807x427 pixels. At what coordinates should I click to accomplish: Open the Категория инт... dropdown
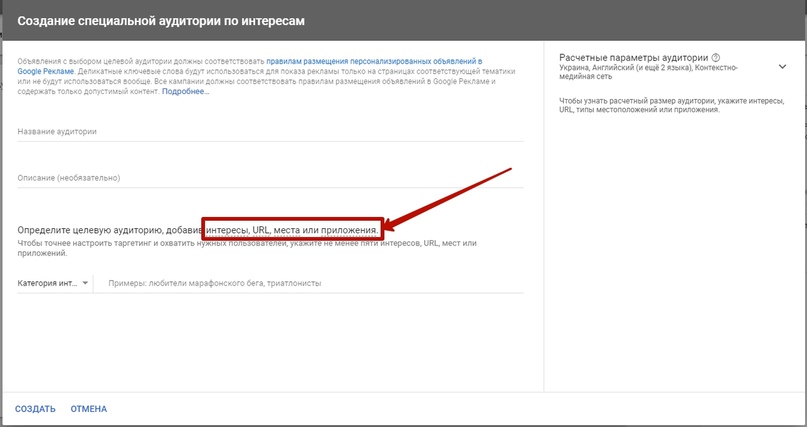[53, 283]
